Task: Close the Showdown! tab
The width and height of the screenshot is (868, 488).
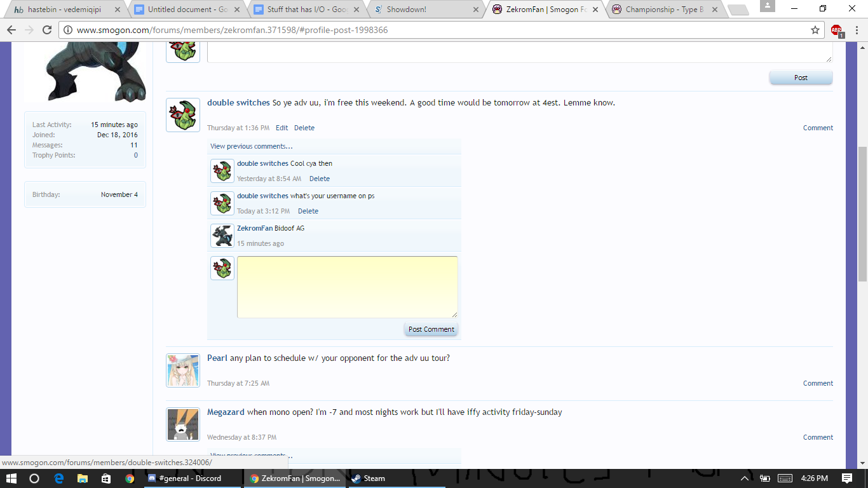Action: [475, 10]
